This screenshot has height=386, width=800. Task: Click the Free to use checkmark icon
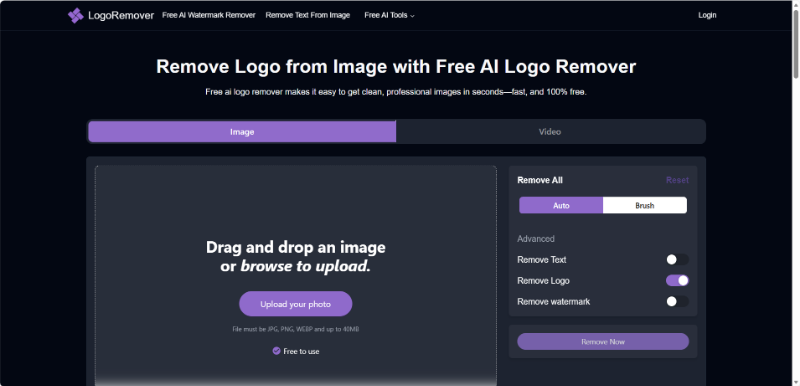277,351
